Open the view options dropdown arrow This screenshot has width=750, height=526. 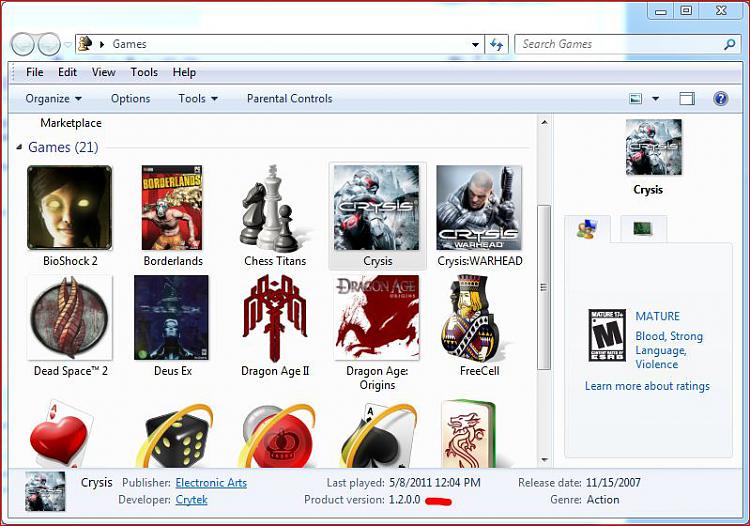(655, 99)
